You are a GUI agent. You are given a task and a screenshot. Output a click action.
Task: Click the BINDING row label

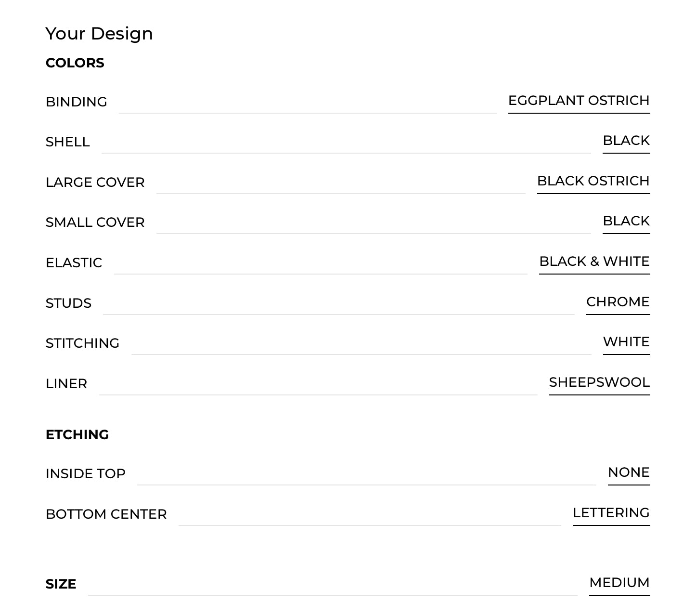pos(77,102)
